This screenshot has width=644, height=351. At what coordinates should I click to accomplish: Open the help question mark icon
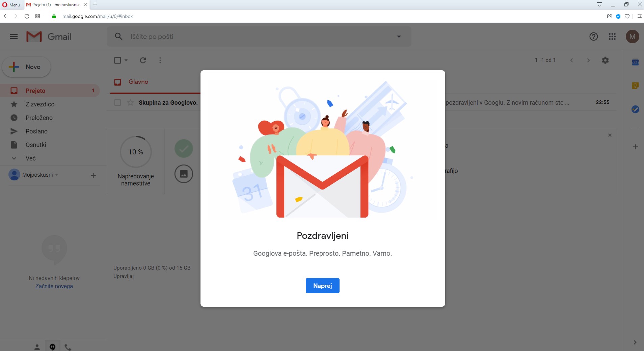[x=594, y=36]
